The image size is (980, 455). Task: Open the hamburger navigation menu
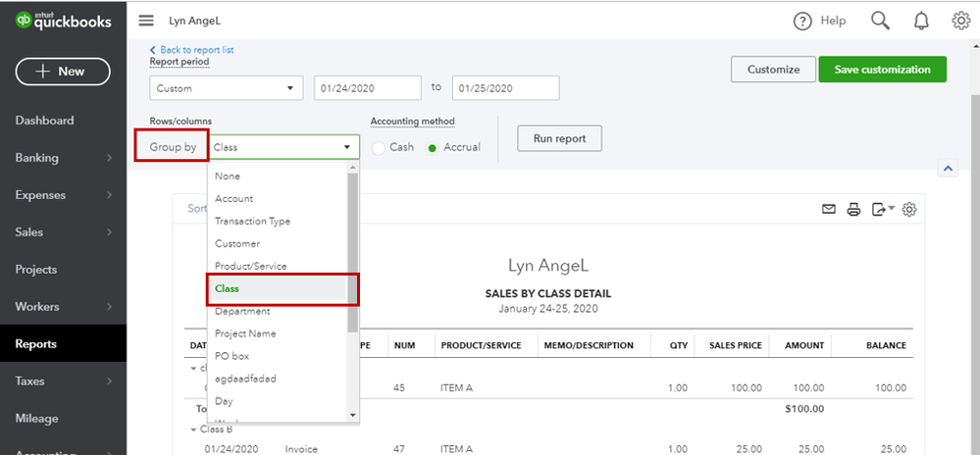[145, 21]
